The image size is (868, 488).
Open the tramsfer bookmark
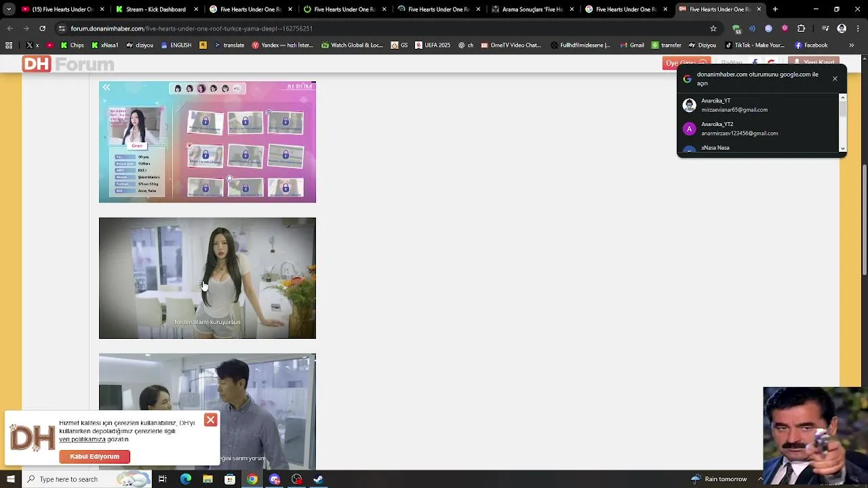click(x=666, y=45)
